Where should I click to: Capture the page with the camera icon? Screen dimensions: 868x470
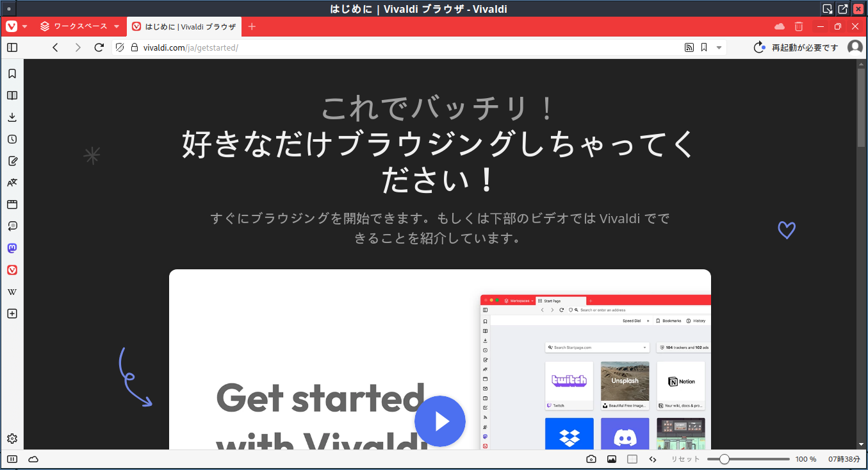coord(591,459)
